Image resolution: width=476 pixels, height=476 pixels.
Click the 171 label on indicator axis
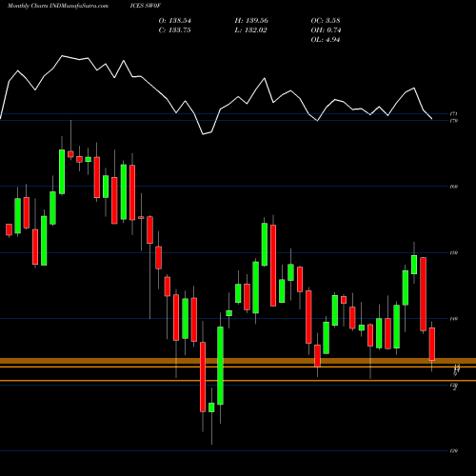click(454, 113)
